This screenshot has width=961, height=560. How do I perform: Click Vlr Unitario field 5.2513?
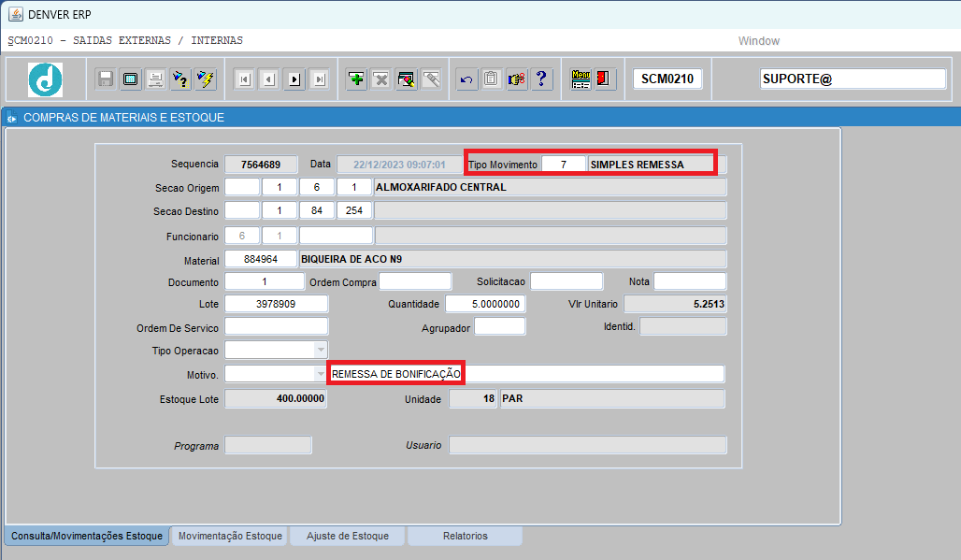click(675, 303)
